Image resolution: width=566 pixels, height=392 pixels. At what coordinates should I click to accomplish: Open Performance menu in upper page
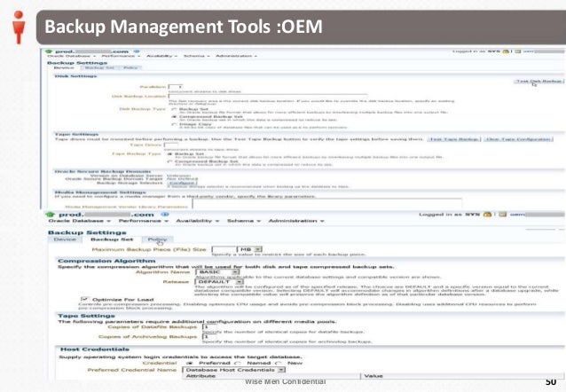[x=121, y=56]
